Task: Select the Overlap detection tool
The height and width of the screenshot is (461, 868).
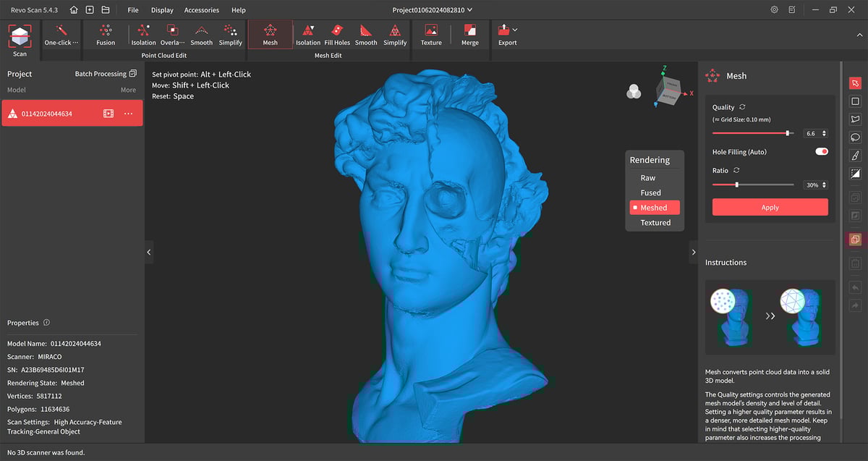Action: pyautogui.click(x=172, y=34)
